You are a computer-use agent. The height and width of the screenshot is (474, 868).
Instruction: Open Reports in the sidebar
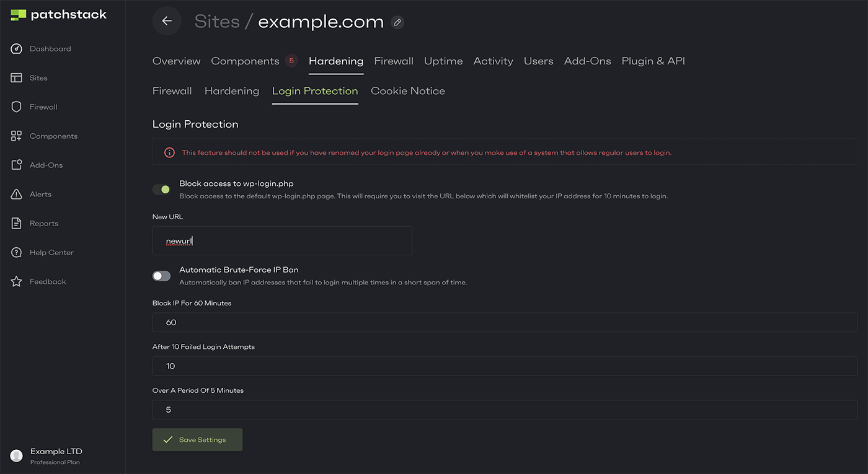[x=43, y=223]
